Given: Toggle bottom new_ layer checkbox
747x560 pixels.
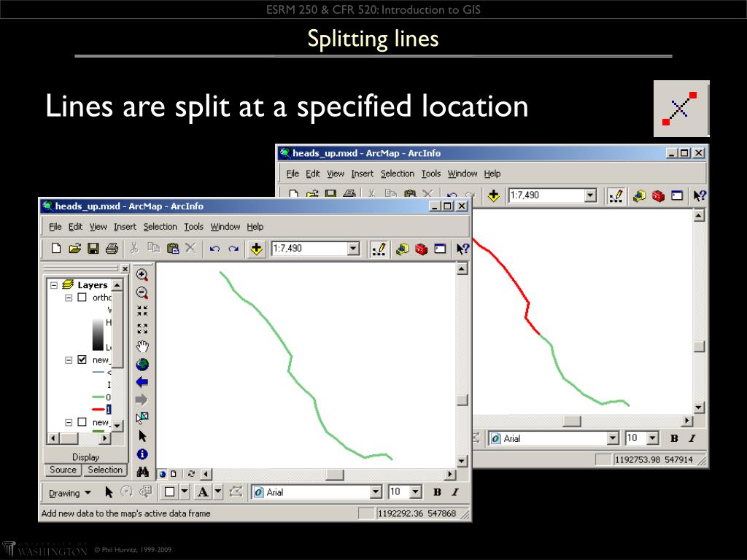Looking at the screenshot, I should click(82, 422).
